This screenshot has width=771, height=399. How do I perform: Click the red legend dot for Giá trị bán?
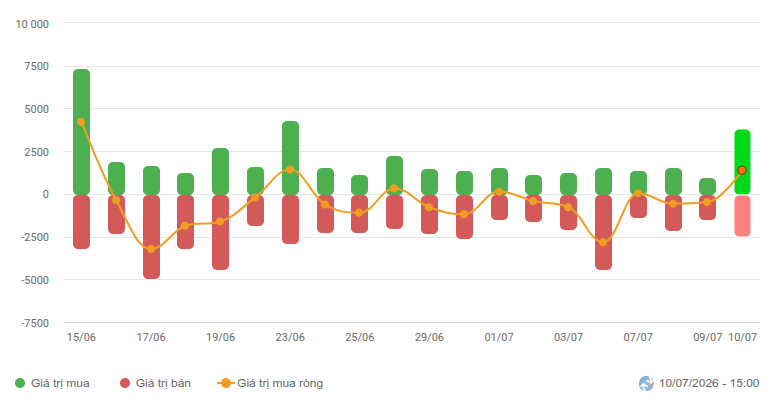coord(125,383)
